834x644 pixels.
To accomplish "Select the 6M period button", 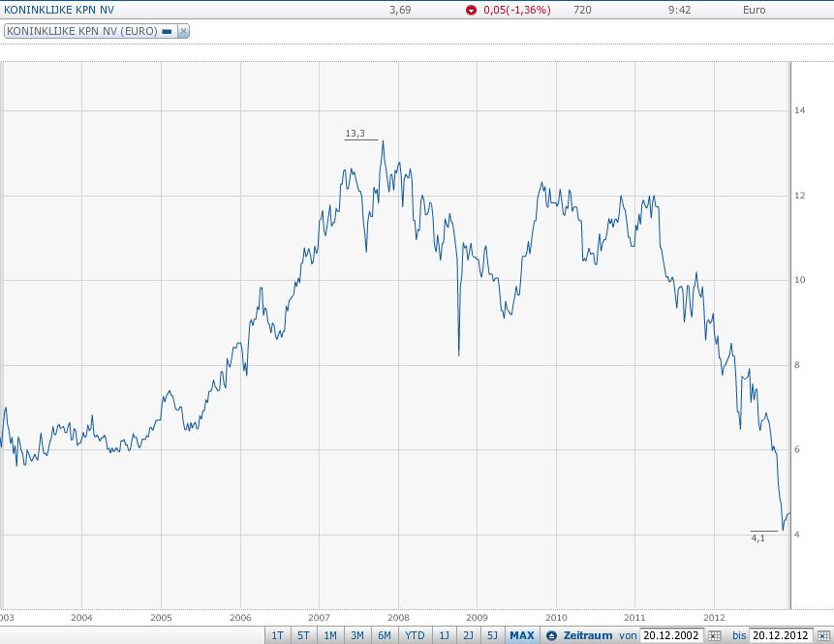I will click(384, 635).
